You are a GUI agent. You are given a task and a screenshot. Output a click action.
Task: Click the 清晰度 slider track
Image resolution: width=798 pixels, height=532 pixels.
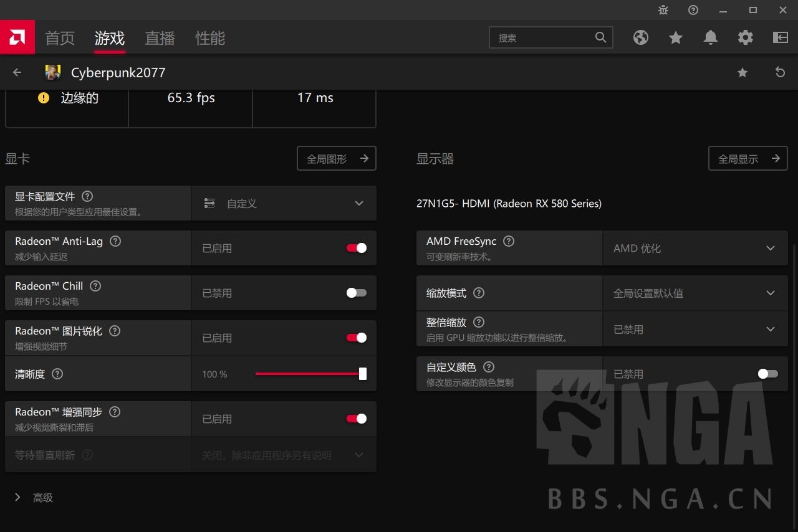tap(309, 374)
